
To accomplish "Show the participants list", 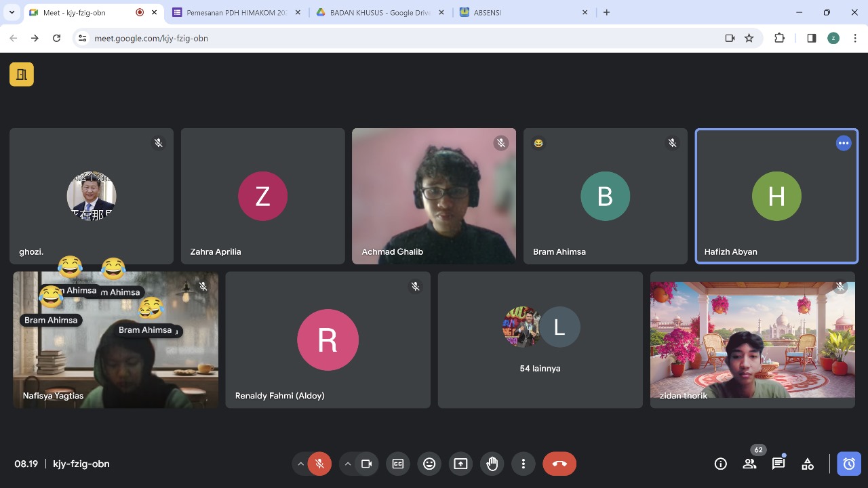I will (x=749, y=464).
